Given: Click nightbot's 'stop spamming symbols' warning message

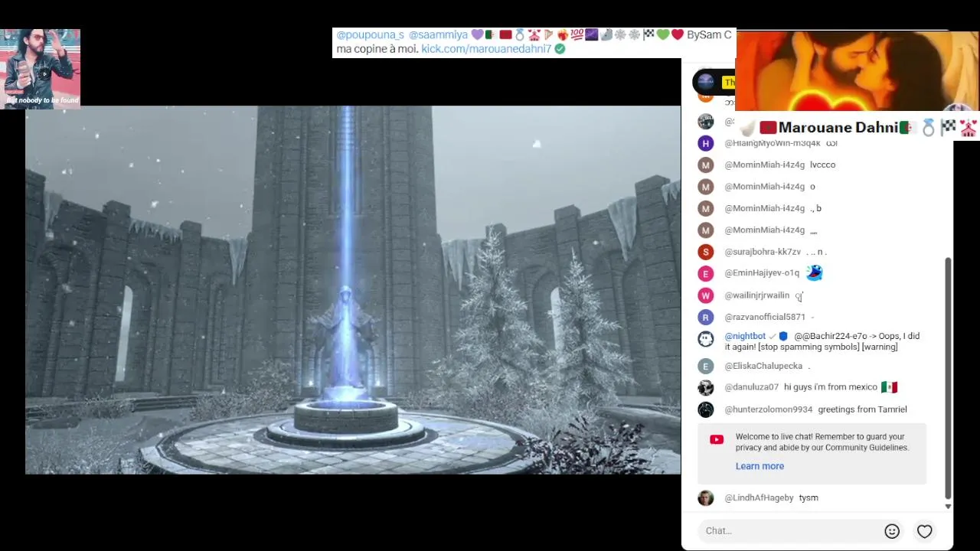Looking at the screenshot, I should point(822,341).
